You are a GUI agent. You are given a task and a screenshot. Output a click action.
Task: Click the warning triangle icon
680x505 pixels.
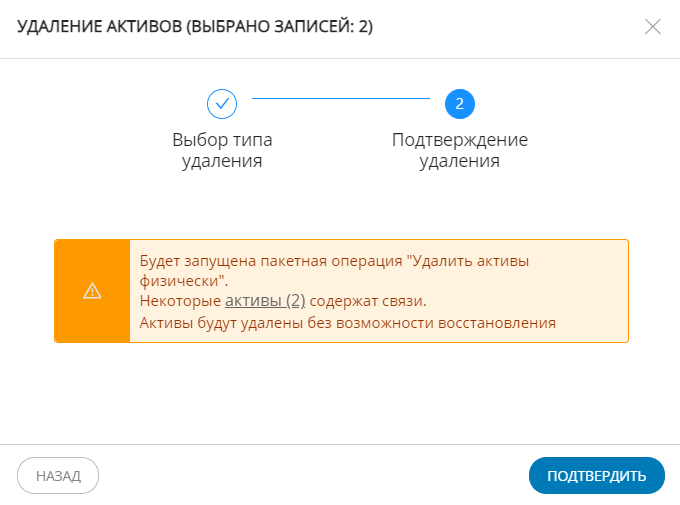[92, 291]
